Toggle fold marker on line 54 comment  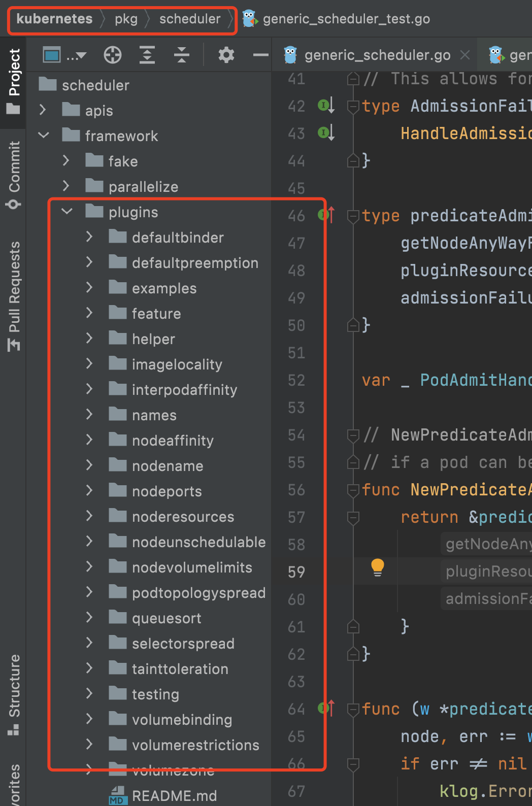353,435
